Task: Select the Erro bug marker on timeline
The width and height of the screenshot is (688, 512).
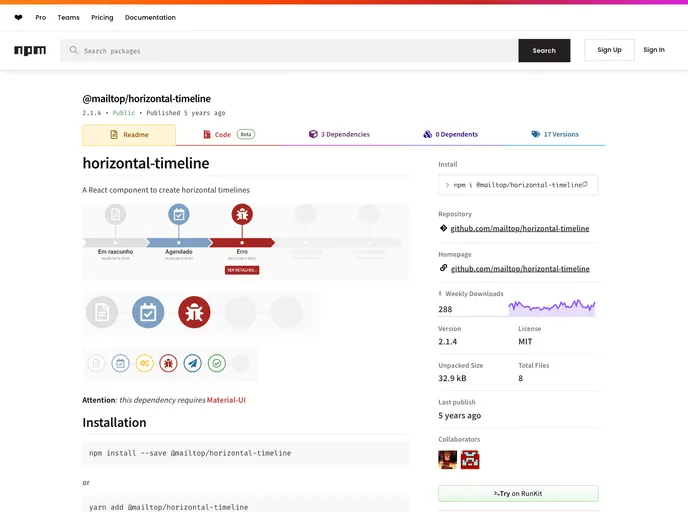Action: (x=242, y=215)
